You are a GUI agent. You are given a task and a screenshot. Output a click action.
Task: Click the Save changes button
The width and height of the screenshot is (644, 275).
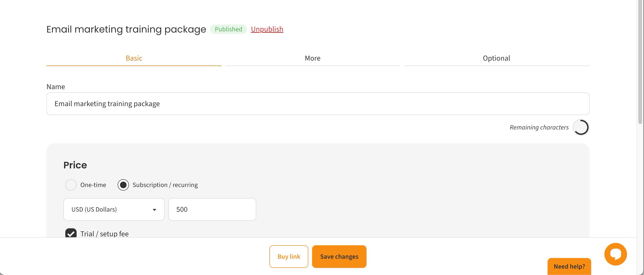339,256
